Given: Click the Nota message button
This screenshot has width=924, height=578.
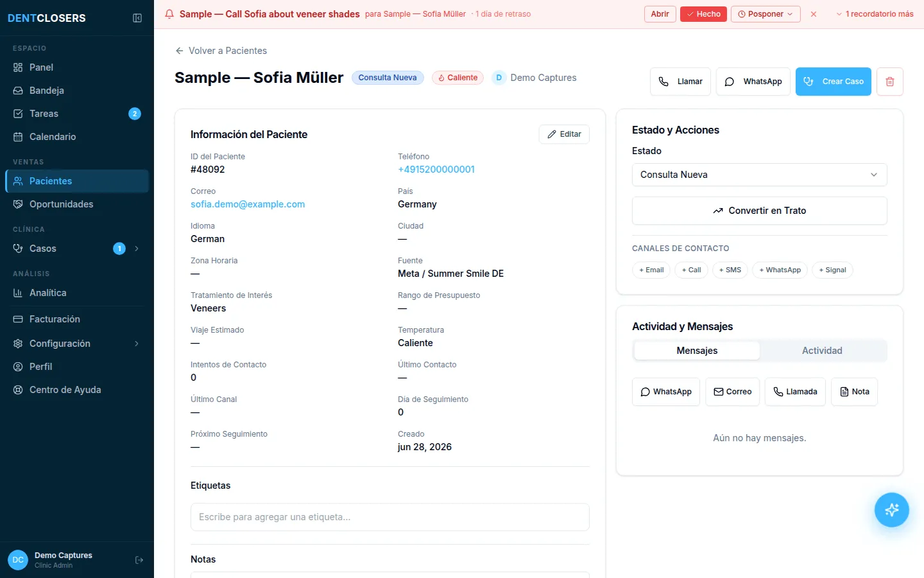Looking at the screenshot, I should click(x=854, y=392).
